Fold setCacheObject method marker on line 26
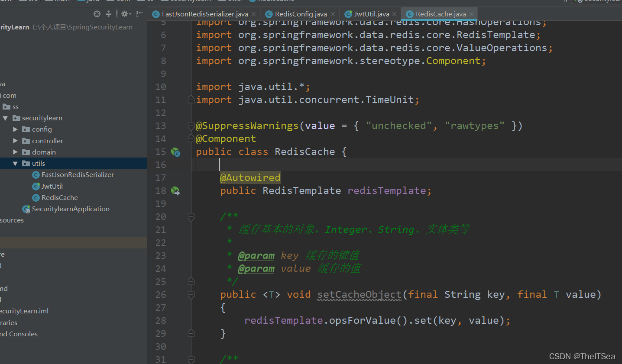 [x=191, y=295]
